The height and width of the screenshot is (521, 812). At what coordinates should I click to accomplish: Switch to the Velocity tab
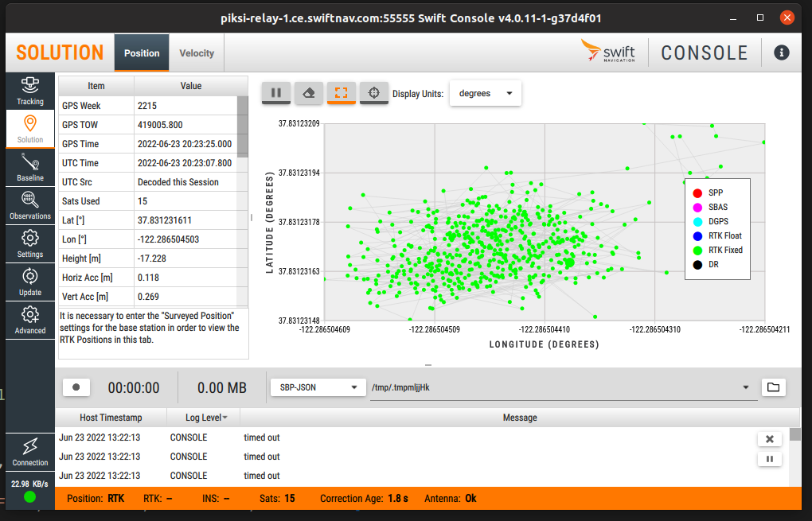click(x=197, y=52)
